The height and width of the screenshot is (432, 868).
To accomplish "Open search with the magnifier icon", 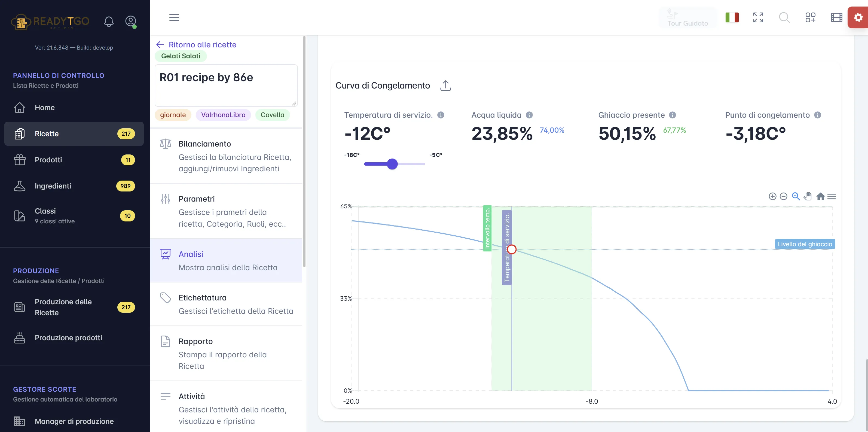I will (x=784, y=17).
